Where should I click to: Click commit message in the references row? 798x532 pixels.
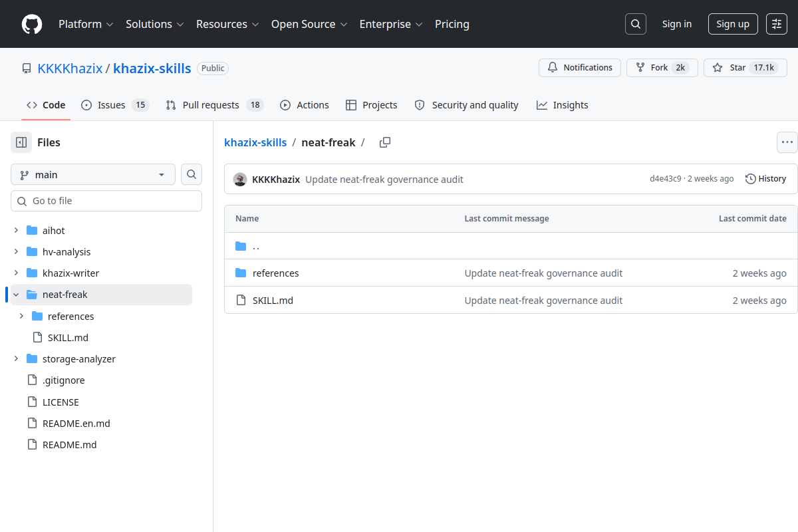tap(543, 273)
